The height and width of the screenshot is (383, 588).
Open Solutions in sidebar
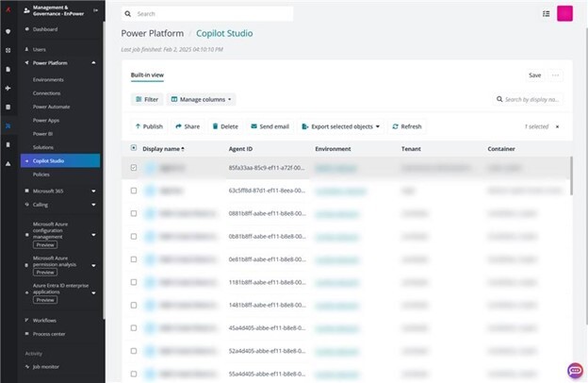tap(43, 147)
